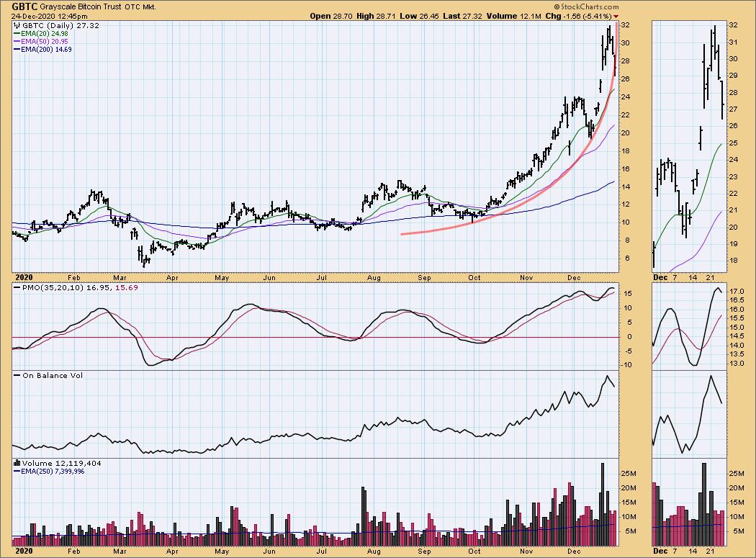
Task: Click the Jun label on the price panel axis
Action: [x=269, y=278]
